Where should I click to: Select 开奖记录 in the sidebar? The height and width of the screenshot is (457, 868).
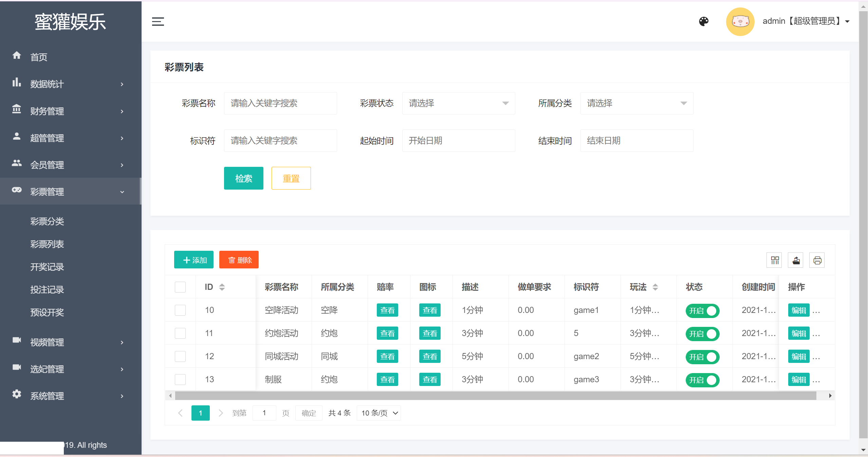point(47,267)
